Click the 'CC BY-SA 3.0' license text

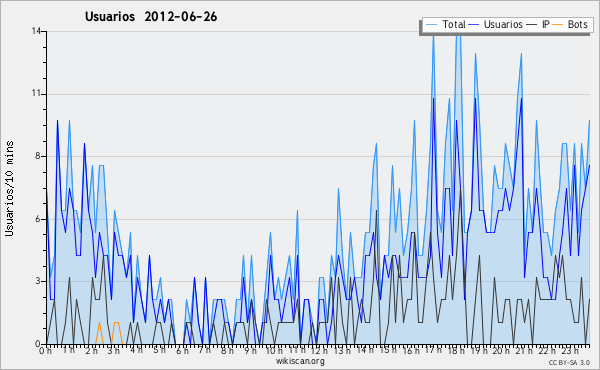tap(569, 363)
